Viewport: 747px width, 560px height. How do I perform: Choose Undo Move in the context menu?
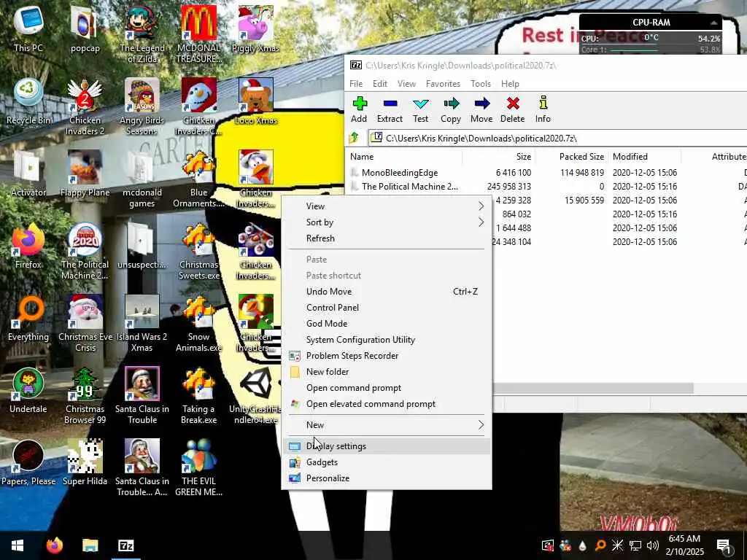pyautogui.click(x=387, y=292)
